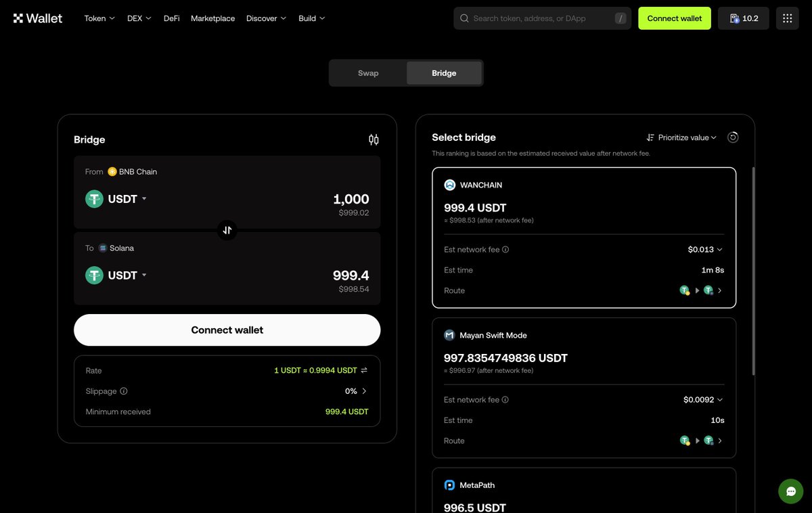
Task: Click the Wallet logo in the top left
Action: coord(37,18)
